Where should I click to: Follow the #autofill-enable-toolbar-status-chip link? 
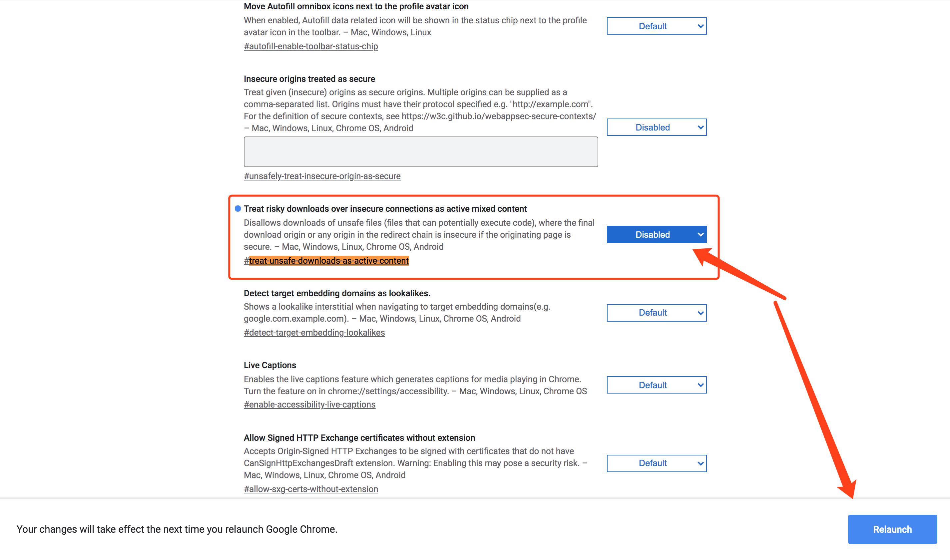[311, 46]
